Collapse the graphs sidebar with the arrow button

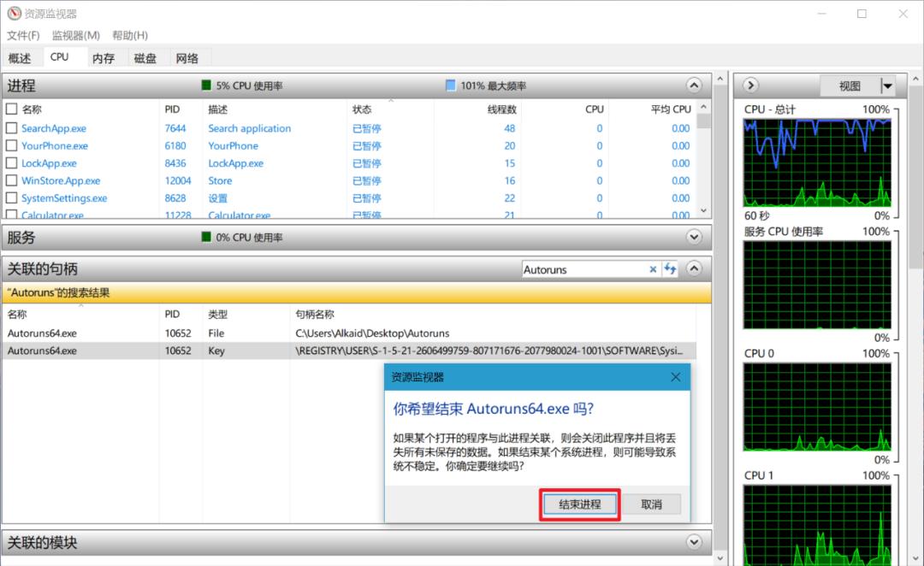tap(750, 85)
